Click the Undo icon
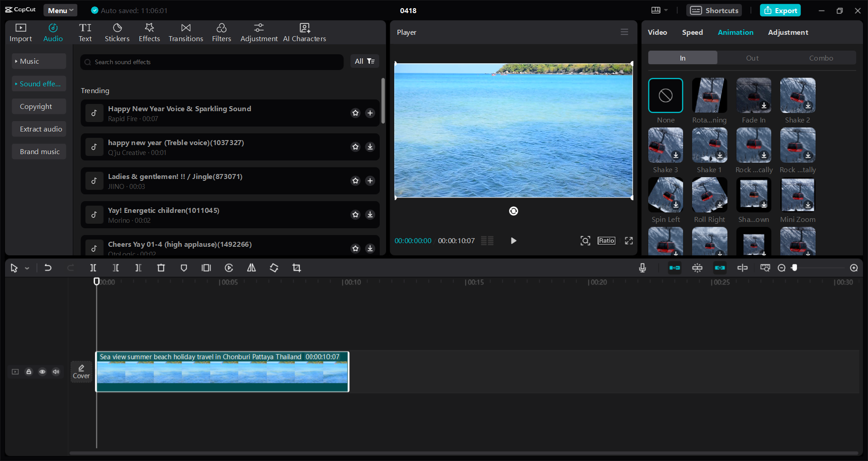This screenshot has width=868, height=461. pyautogui.click(x=48, y=268)
